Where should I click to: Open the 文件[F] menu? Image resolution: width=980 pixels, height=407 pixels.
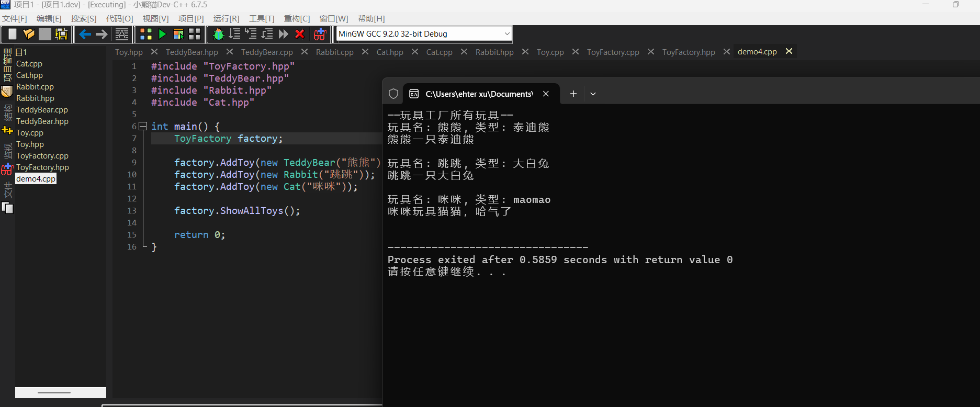tap(15, 19)
